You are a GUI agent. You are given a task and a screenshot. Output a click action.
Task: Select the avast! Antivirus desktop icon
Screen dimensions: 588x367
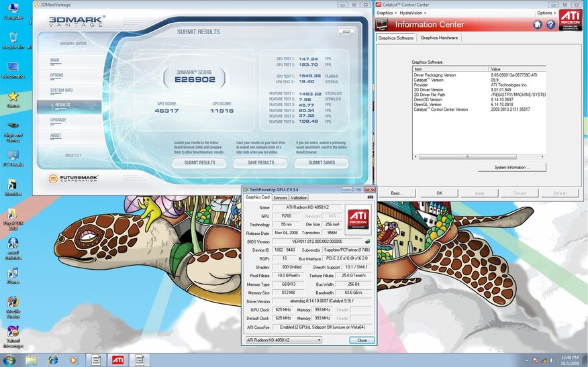click(13, 248)
